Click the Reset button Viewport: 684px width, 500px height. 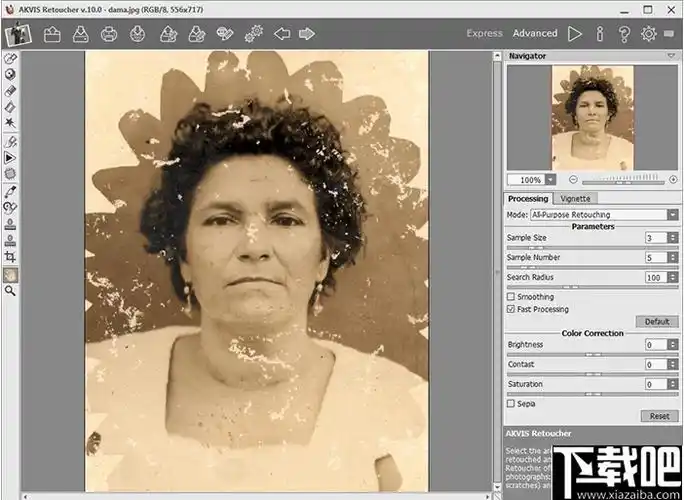pyautogui.click(x=659, y=416)
